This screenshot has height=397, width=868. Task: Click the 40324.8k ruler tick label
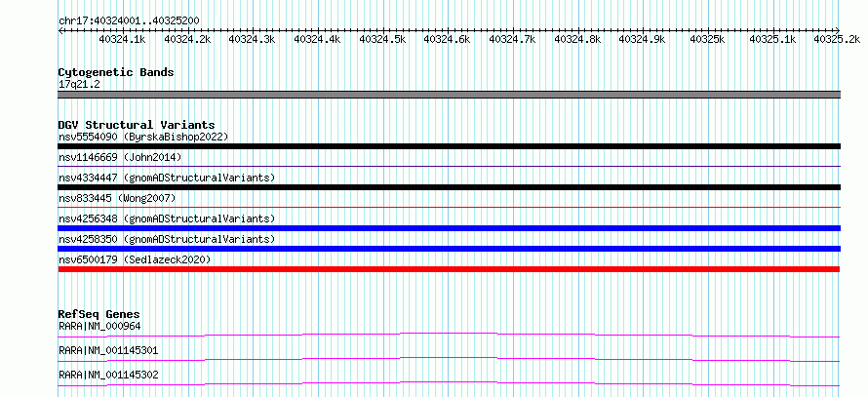tap(578, 39)
